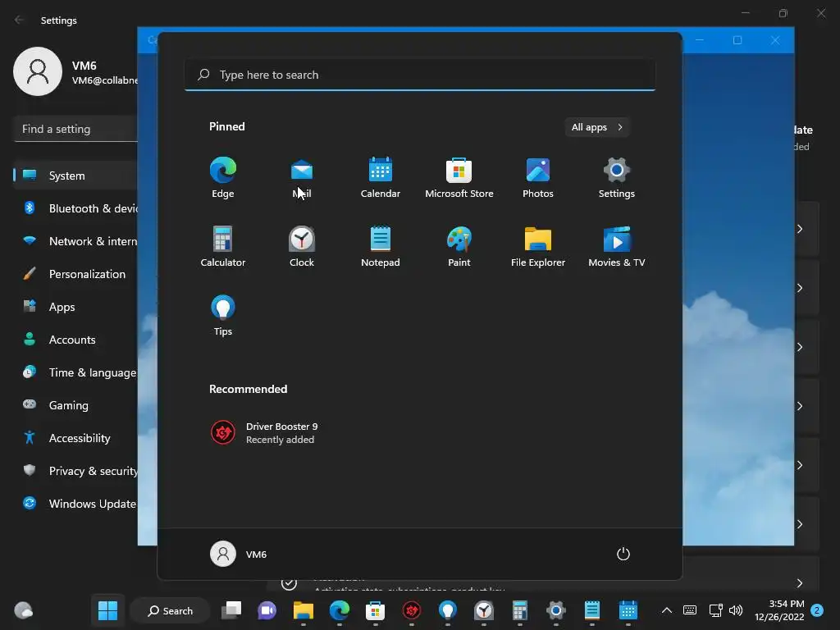The height and width of the screenshot is (630, 840).
Task: Switch to Tips app on taskbar
Action: coord(447,610)
